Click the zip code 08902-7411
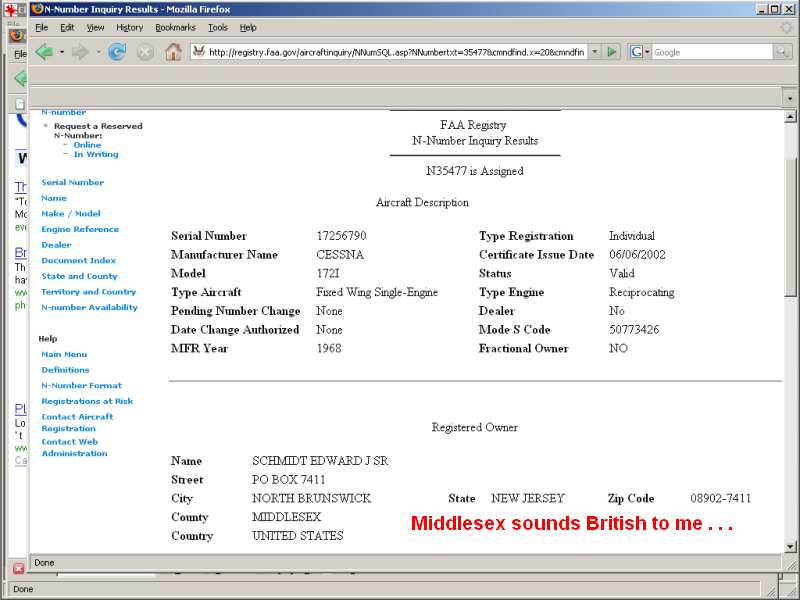800x600 pixels. coord(720,498)
